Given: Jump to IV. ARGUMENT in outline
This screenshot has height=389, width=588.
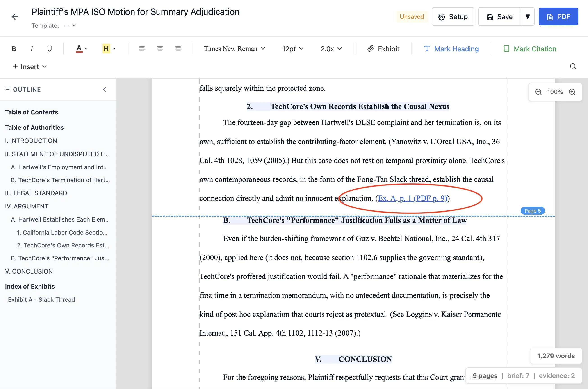Looking at the screenshot, I should click(27, 206).
